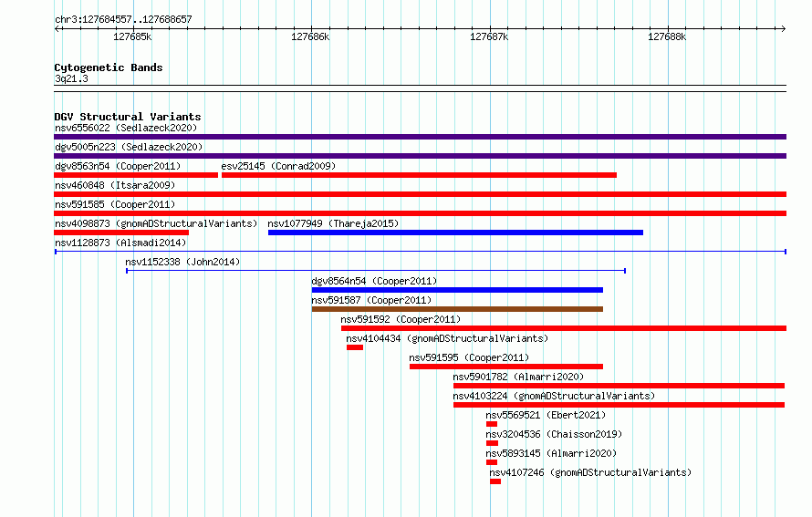Screen dimensions: 812x517
Task: Click the 127686k ruler tick label
Action: tap(310, 36)
